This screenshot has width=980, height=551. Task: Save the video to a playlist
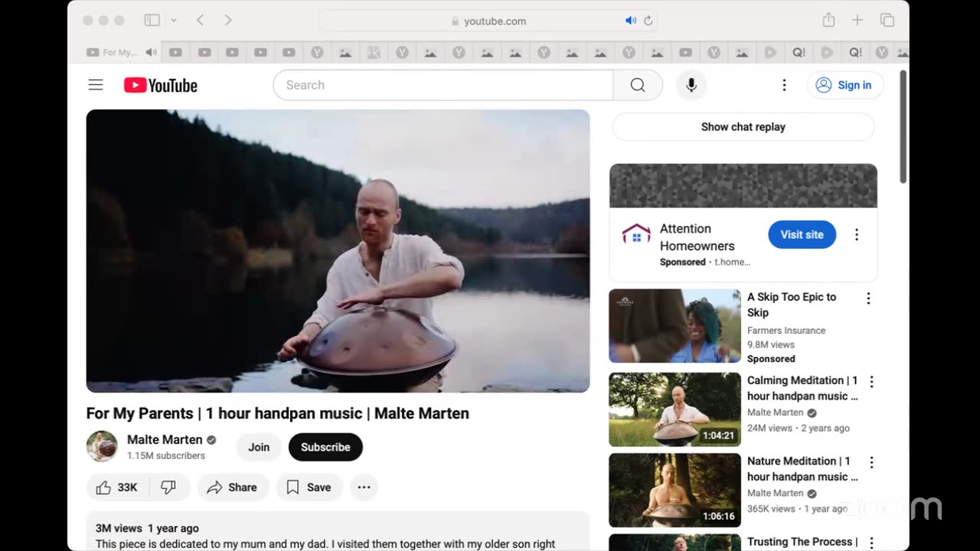(309, 487)
